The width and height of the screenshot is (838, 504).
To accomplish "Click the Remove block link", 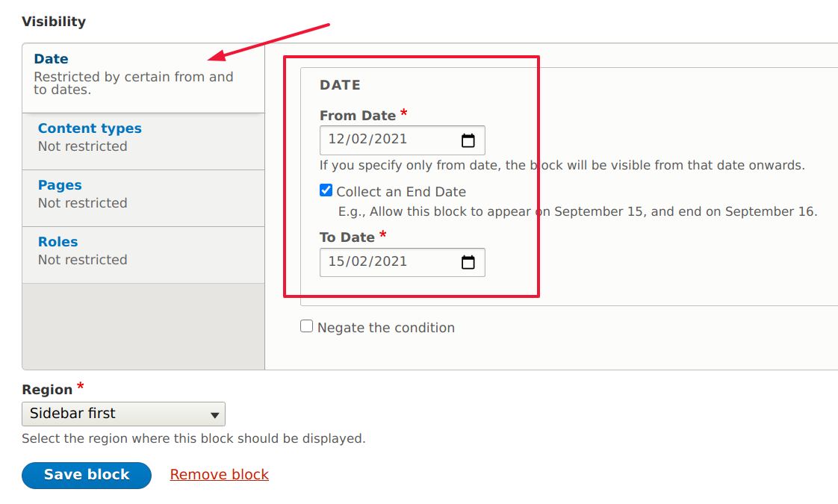I will (x=219, y=475).
